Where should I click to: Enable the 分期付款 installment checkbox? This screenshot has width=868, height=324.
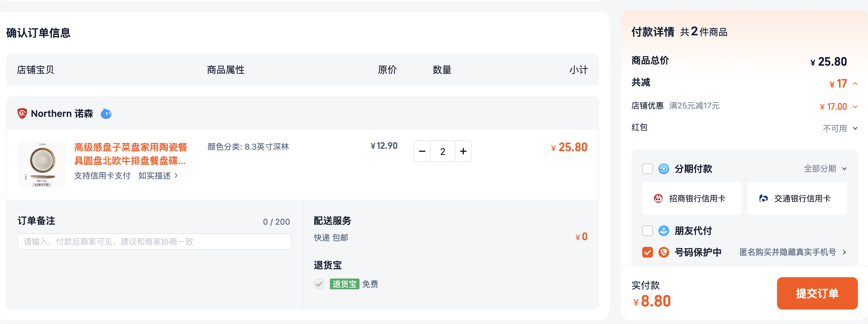647,168
